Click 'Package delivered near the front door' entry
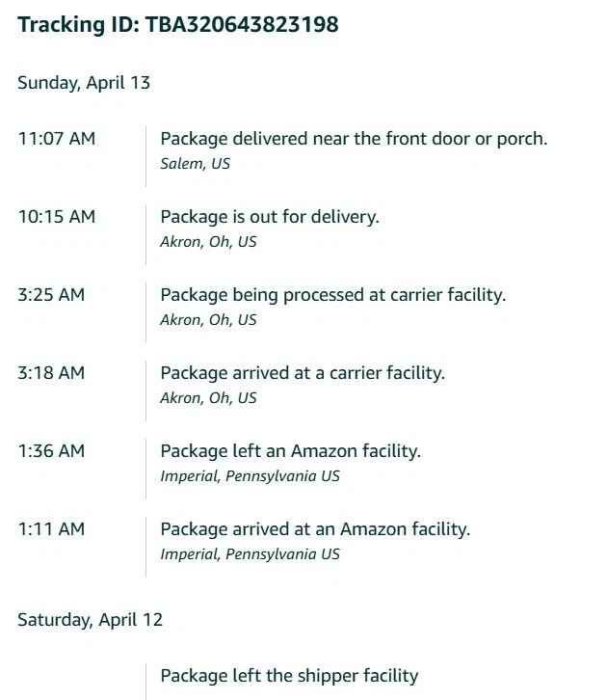Screen dimensions: 607x700 (354, 139)
